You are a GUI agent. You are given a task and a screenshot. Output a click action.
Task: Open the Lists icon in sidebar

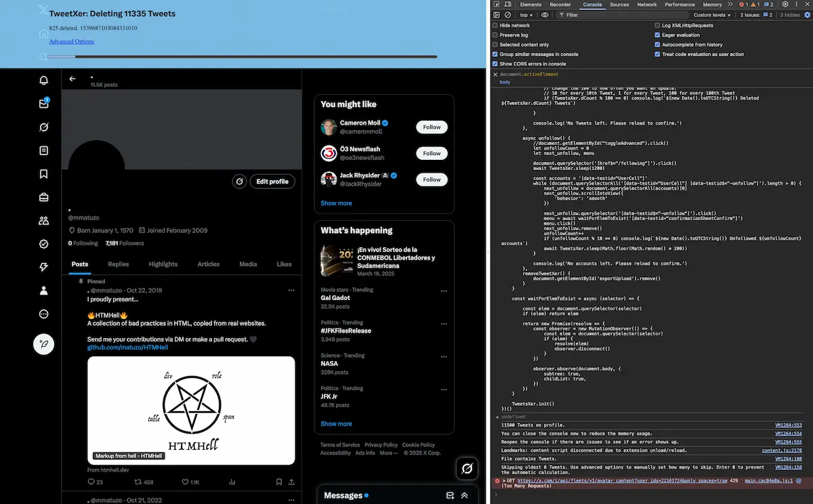(44, 150)
